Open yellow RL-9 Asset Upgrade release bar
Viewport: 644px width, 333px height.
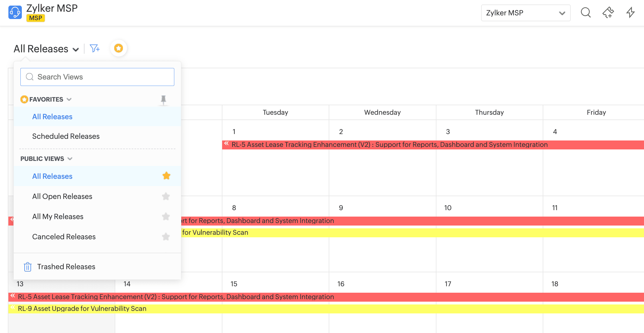pos(82,309)
